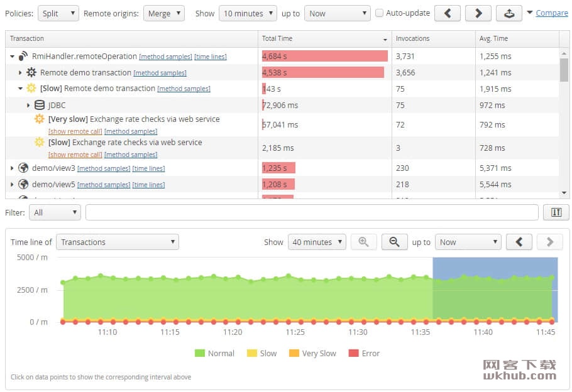Click the orange gear of Very slow Exchange rate
This screenshot has width=572, height=392.
40,119
